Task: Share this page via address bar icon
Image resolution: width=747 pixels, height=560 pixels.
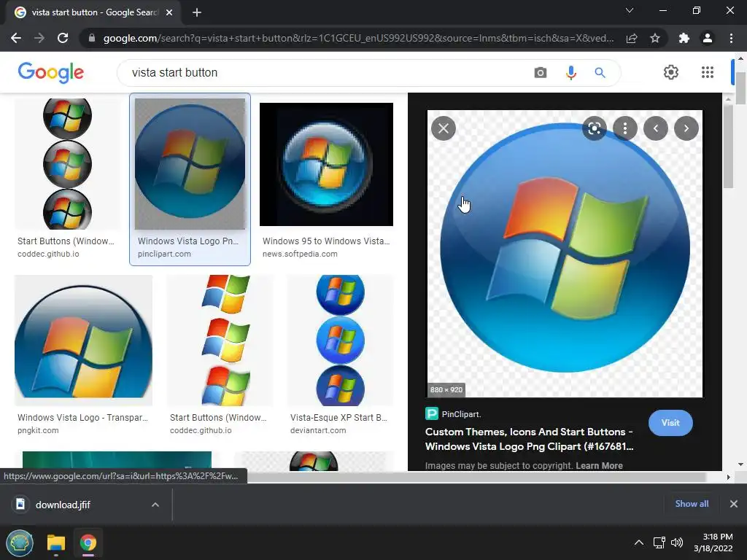Action: click(x=632, y=38)
